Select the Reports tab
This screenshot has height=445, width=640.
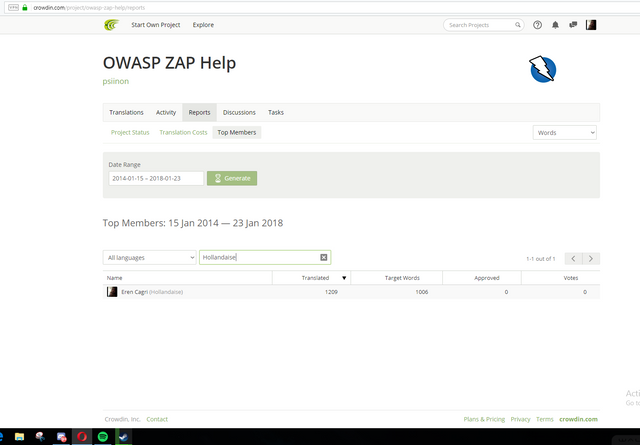point(200,112)
